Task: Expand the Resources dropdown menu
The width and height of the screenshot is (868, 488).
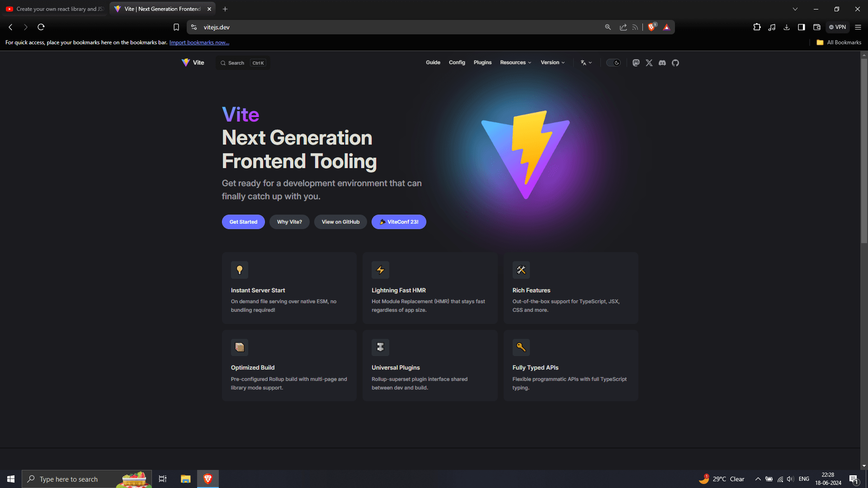Action: (x=515, y=62)
